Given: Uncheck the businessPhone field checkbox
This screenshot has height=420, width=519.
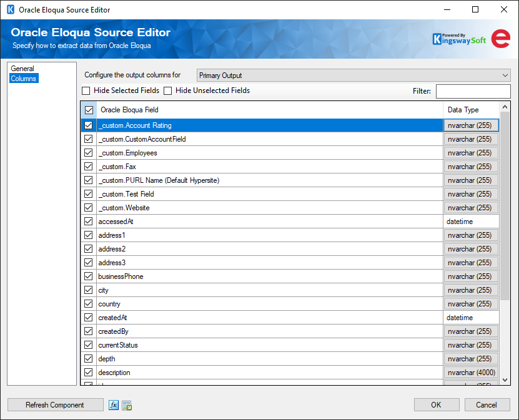Looking at the screenshot, I should pyautogui.click(x=89, y=276).
